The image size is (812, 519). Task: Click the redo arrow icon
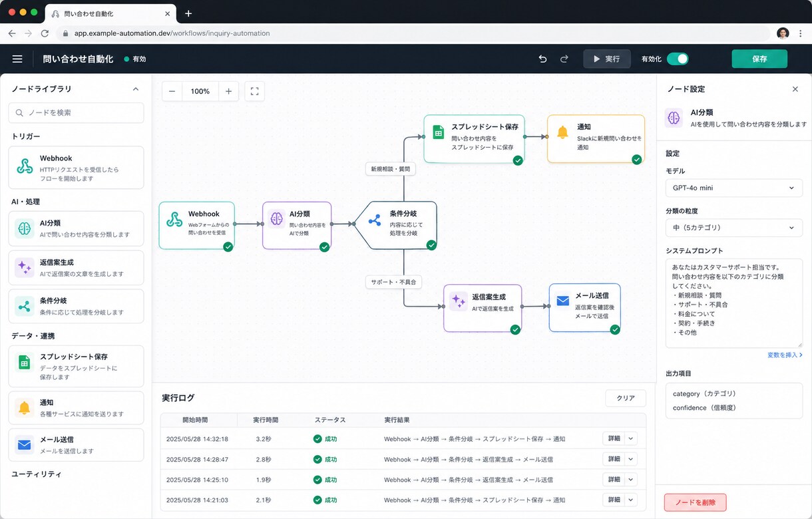click(564, 59)
